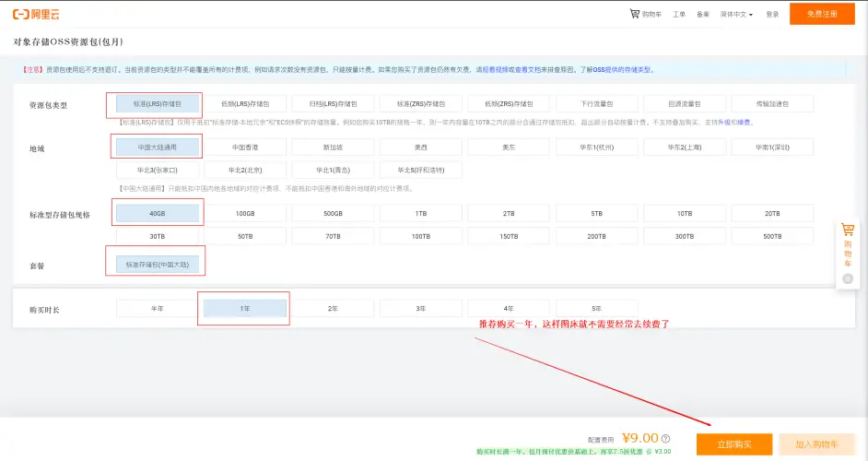
Task: Pick the 100GB storage size
Action: (x=245, y=213)
